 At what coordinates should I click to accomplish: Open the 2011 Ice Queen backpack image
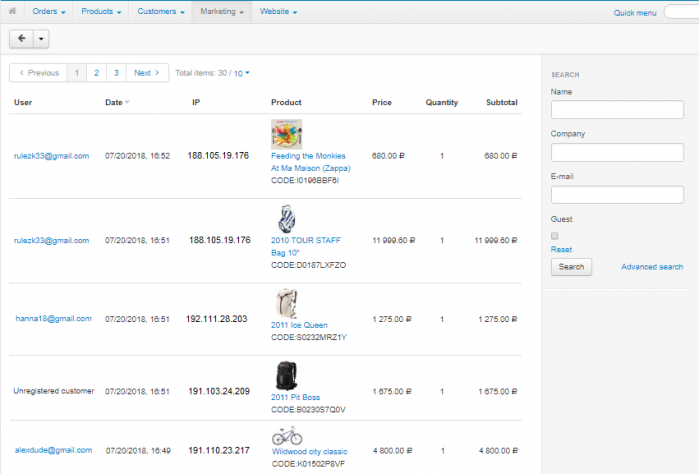(x=287, y=303)
